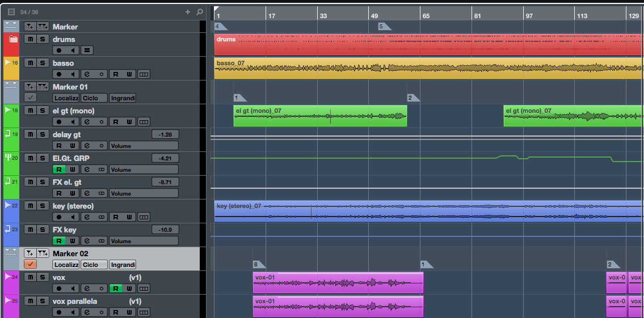Open lanes icon on key (stereo) track
The height and width of the screenshot is (318, 644).
(144, 217)
